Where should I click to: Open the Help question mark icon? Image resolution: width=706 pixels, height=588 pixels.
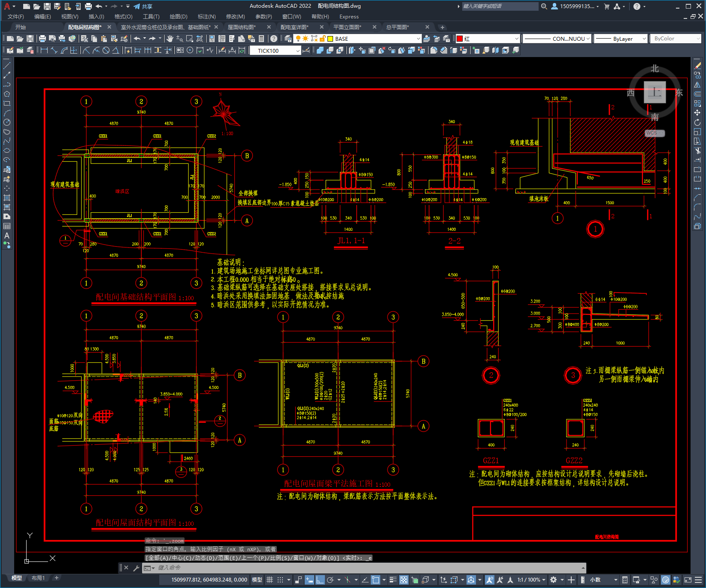274,39
